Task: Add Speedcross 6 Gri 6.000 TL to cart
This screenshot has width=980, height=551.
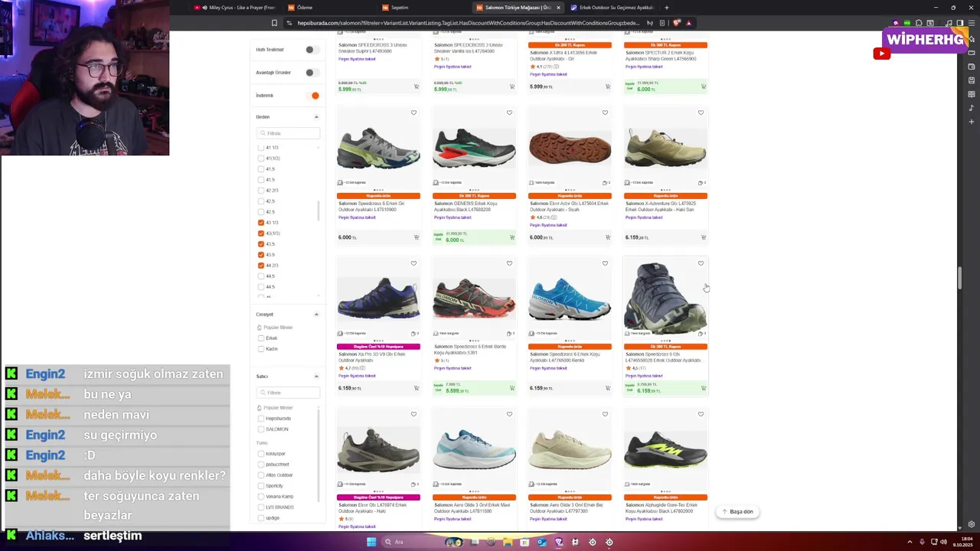Action: (x=416, y=237)
